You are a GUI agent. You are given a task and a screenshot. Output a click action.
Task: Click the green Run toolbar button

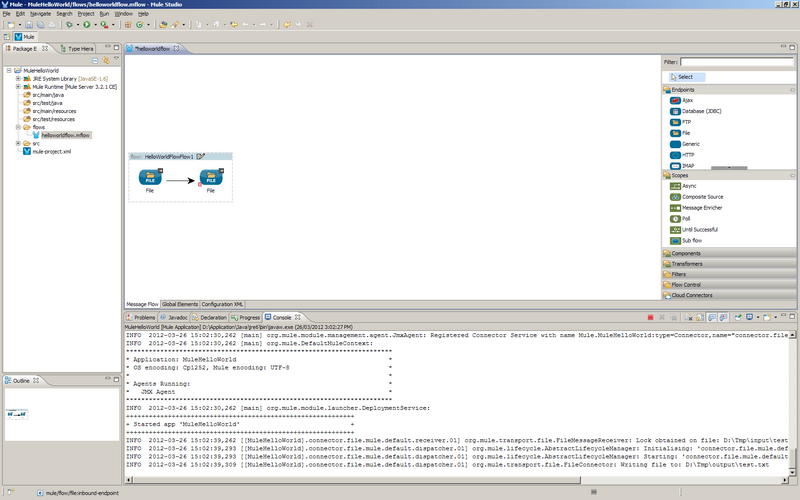click(87, 24)
